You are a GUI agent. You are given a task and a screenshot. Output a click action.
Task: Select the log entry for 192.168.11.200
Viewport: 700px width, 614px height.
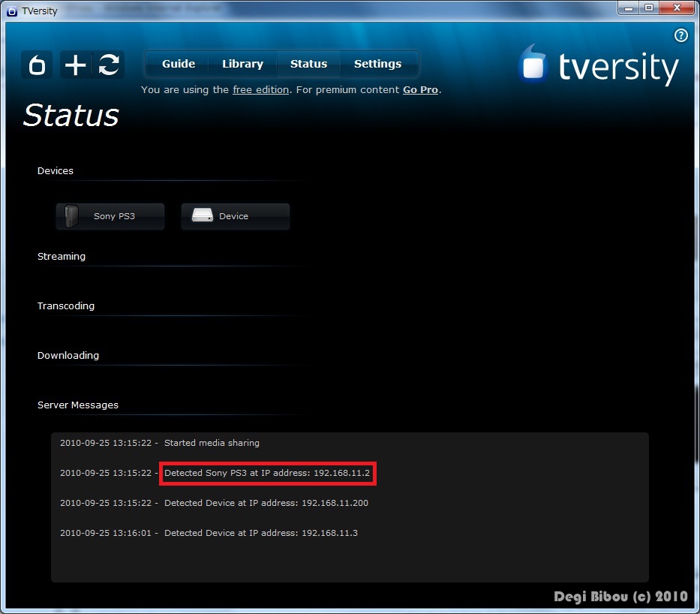pos(266,503)
